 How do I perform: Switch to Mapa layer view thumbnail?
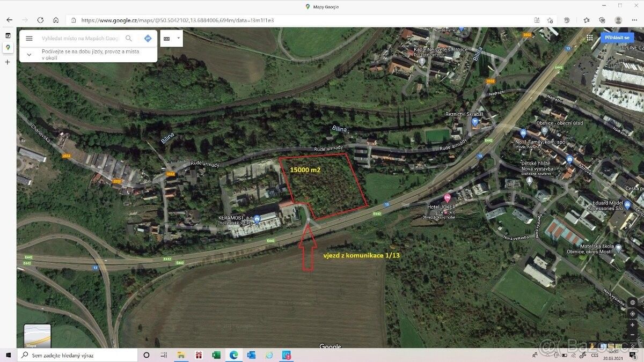(x=38, y=336)
